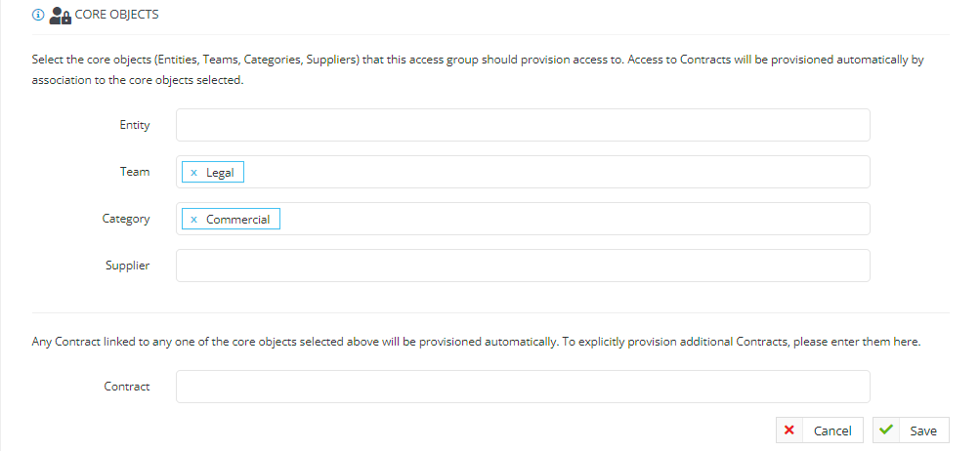Remove the Legal tag using its x

(x=193, y=173)
